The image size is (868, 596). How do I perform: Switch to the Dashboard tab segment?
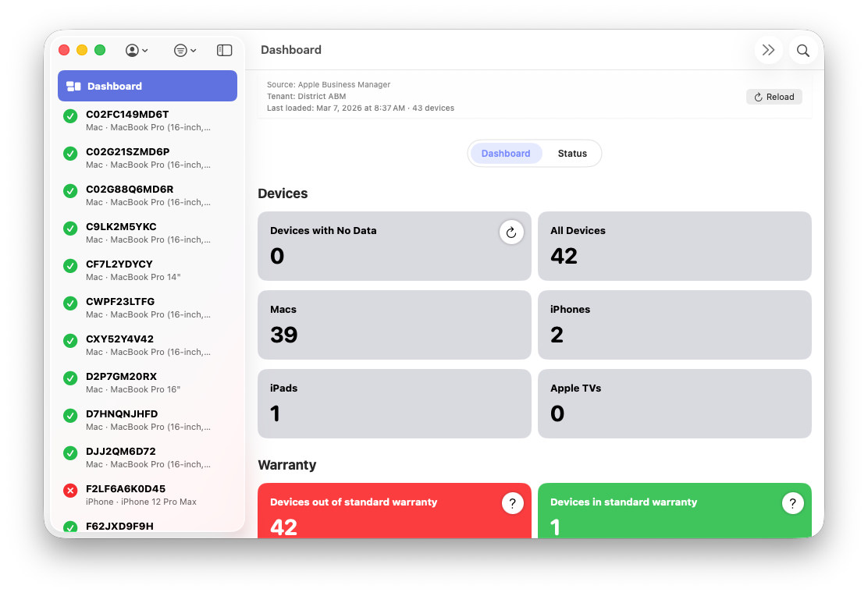505,153
